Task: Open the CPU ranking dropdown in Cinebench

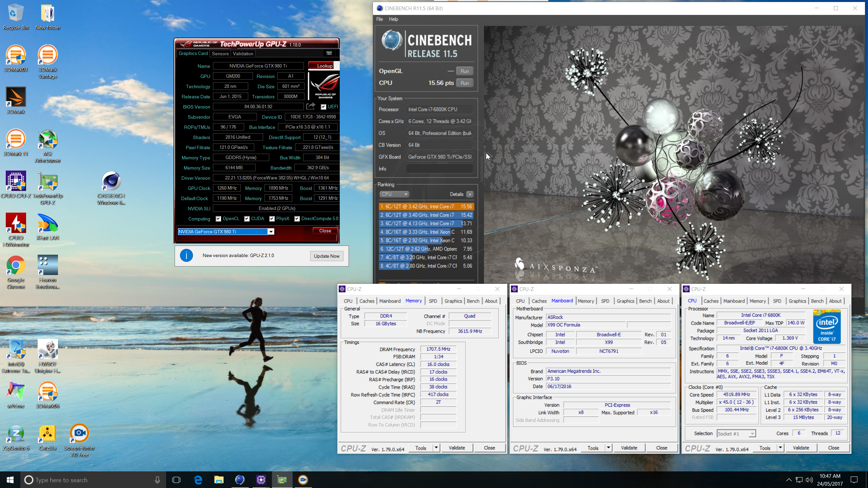Action: point(394,194)
